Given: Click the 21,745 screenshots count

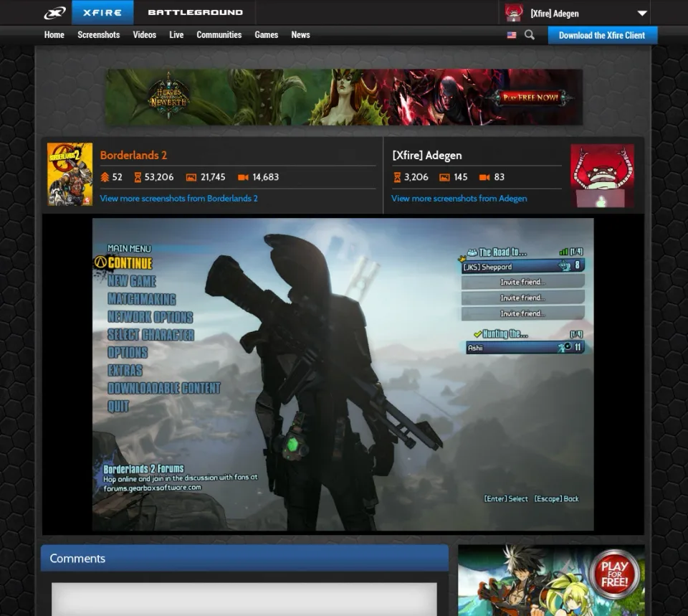Looking at the screenshot, I should click(213, 177).
